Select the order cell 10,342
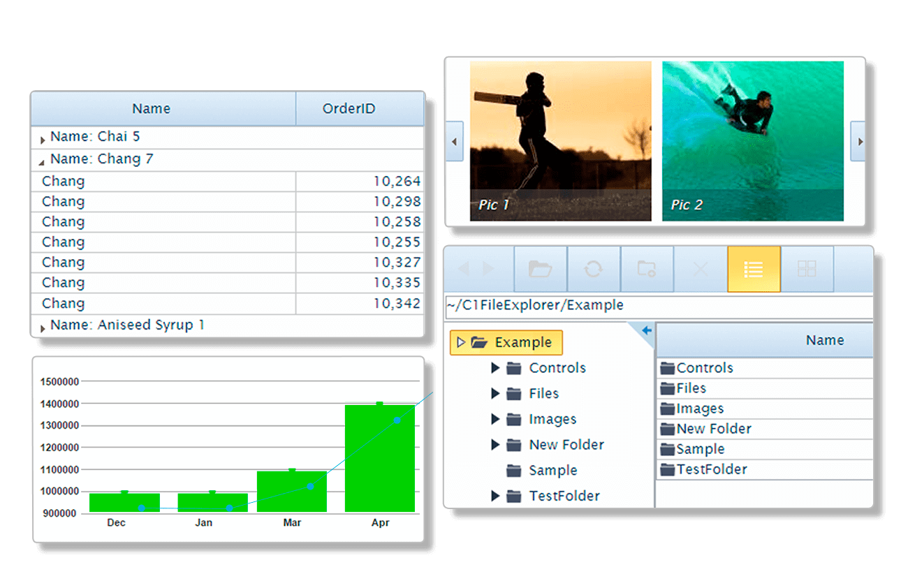 click(360, 304)
